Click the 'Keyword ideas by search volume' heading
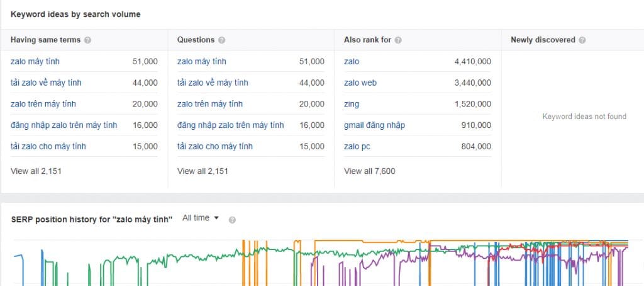Viewport: 644px width, 286px height. tap(75, 14)
